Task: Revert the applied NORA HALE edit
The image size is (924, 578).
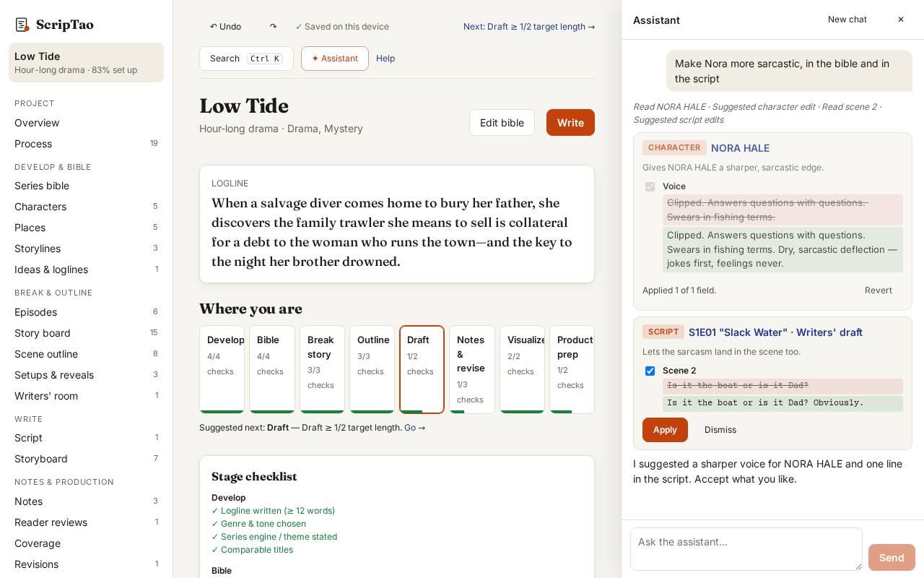Action: [879, 290]
